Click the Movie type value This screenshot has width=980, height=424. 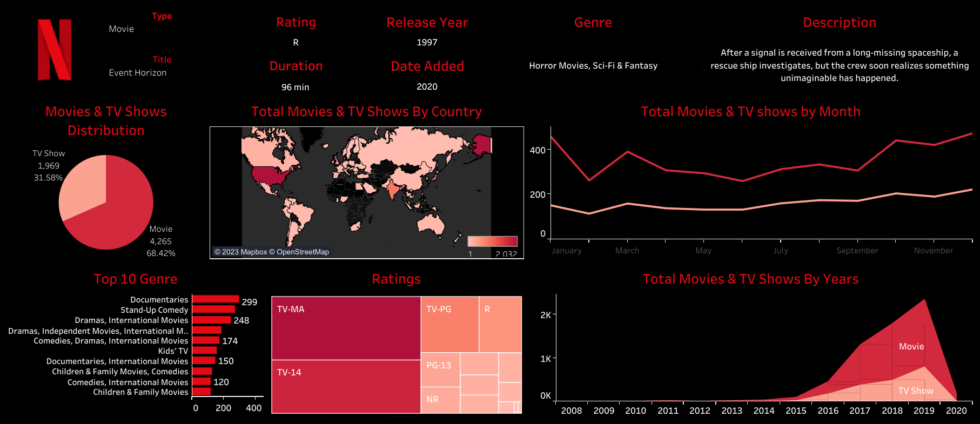[x=122, y=29]
